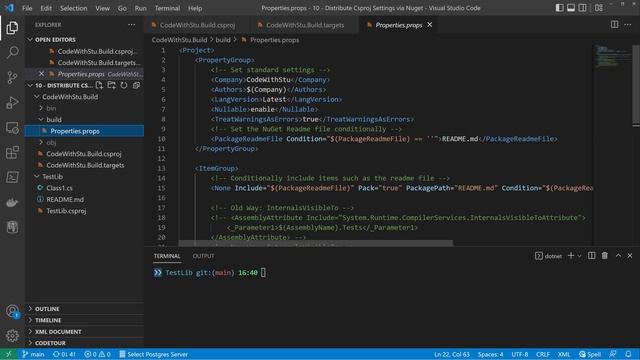Open the Accounts menu
Viewport: 640px width, 360px height.
12,311
